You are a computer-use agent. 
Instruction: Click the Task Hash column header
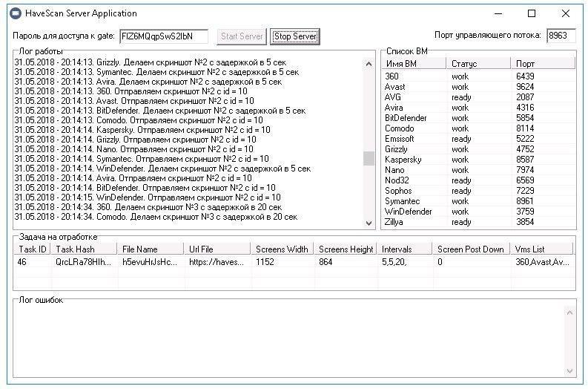84,249
